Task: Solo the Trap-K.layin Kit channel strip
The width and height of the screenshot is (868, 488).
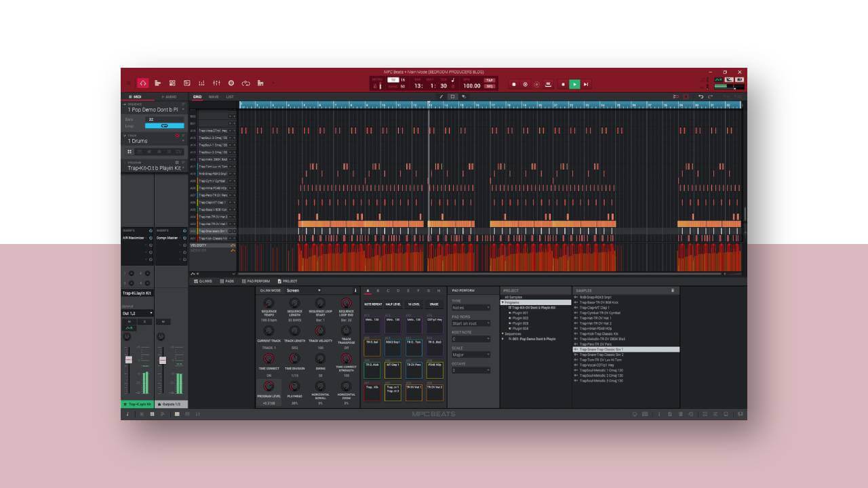Action: [x=144, y=322]
